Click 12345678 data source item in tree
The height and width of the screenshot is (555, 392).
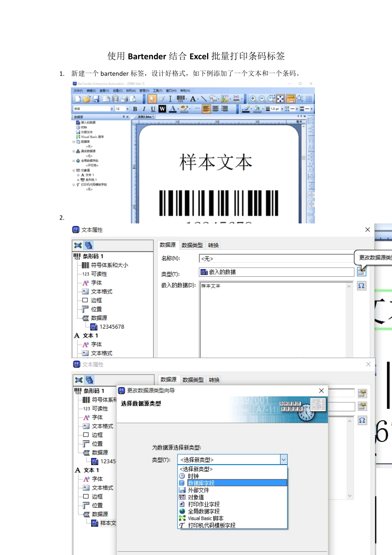[x=112, y=327]
